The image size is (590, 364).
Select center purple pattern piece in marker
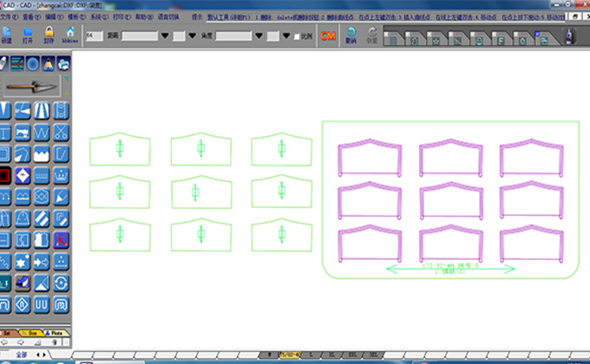click(451, 200)
